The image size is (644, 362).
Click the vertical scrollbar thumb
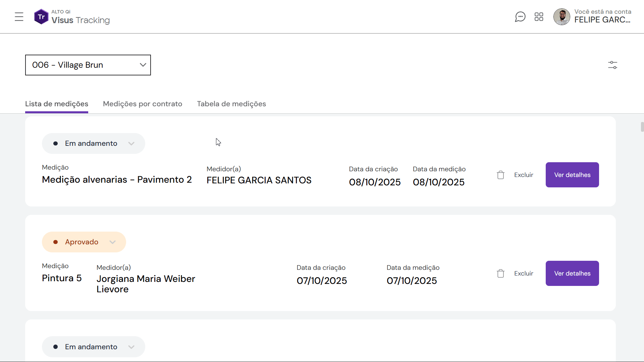[x=642, y=127]
